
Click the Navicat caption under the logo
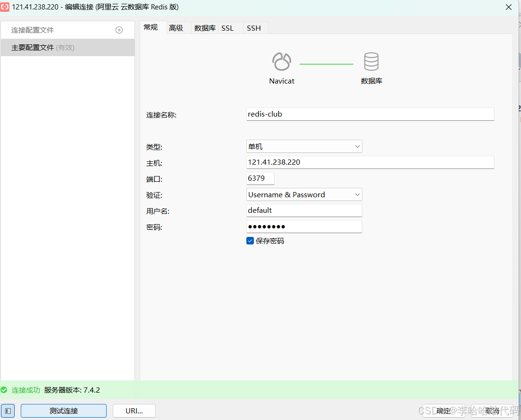(282, 81)
